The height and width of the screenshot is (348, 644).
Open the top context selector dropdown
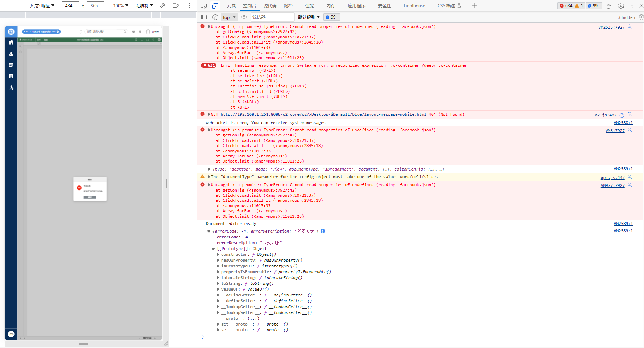pos(229,17)
